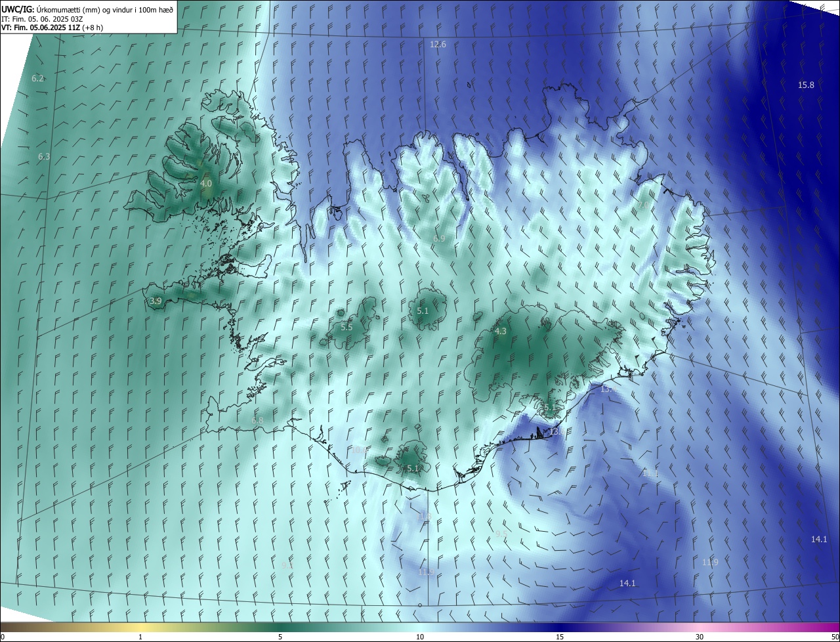The height and width of the screenshot is (642, 840).
Task: Click the 3.9 value on the Snæfellsnes peninsula
Action: [156, 301]
